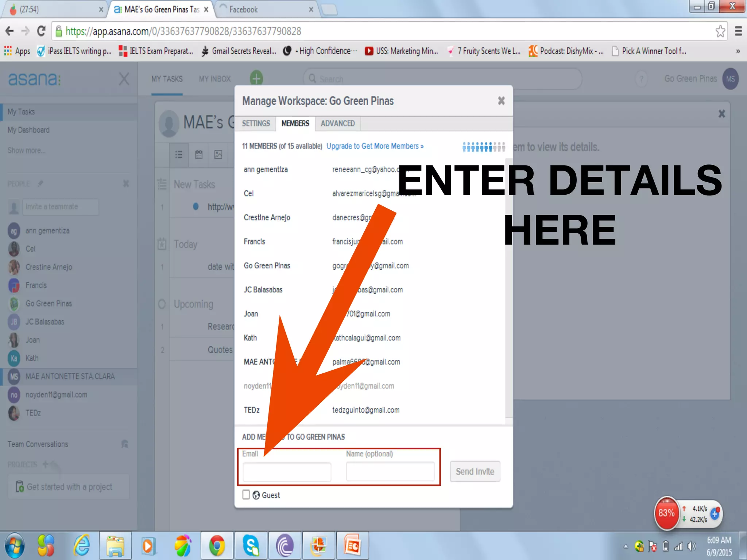Viewport: 747px width, 560px height.
Task: Click the MS user avatar
Action: click(731, 79)
